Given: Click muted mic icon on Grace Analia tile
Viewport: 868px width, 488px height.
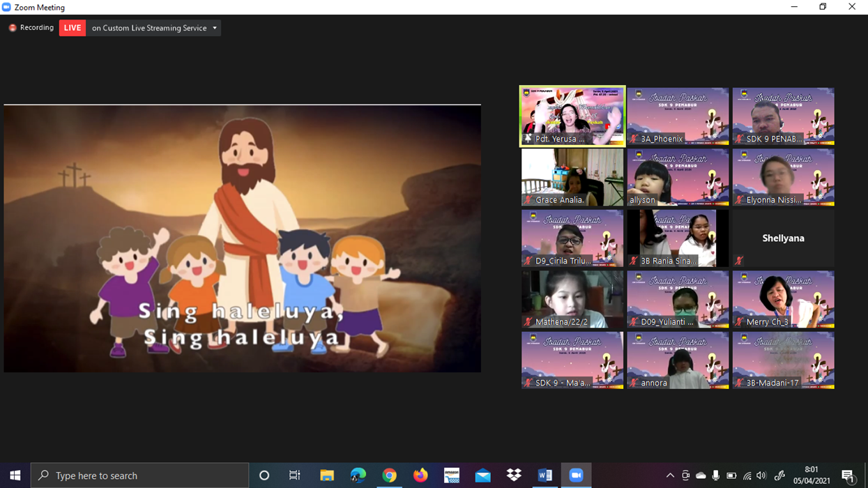Looking at the screenshot, I should (x=528, y=200).
